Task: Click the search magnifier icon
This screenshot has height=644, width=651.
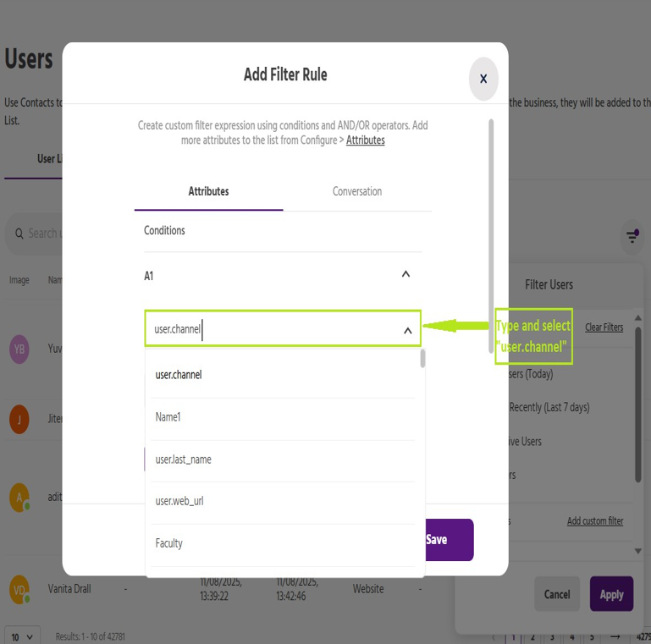Action: point(18,234)
